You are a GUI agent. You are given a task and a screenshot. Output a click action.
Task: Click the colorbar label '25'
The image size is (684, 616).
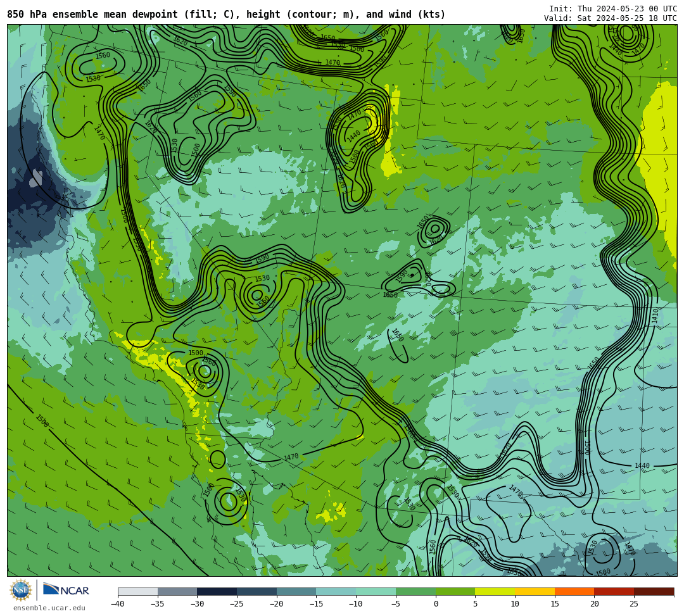[x=634, y=604]
